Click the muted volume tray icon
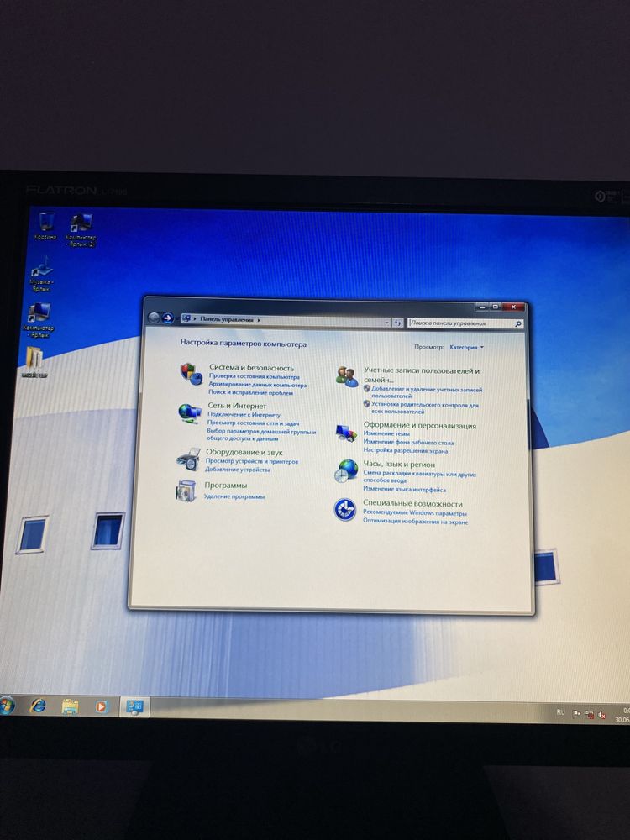630x840 pixels. [602, 715]
